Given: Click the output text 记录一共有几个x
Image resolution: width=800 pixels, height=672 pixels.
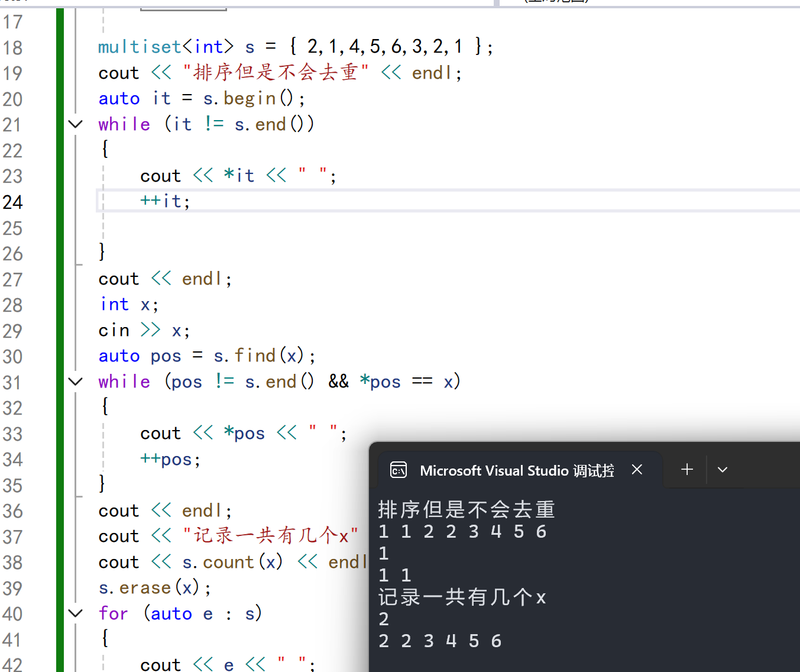Looking at the screenshot, I should click(462, 597).
